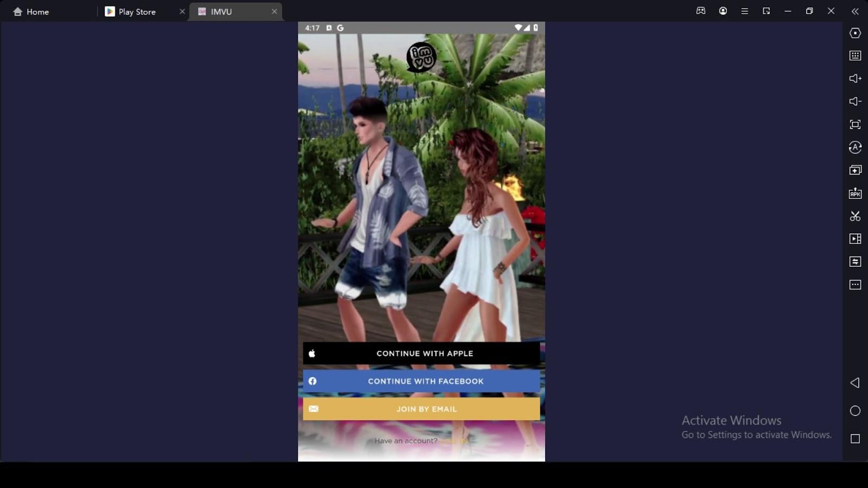Take a screenshot with scissors icon

[x=855, y=216]
